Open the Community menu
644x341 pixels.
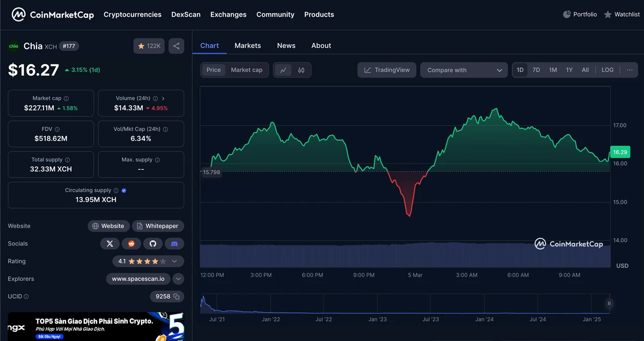click(275, 14)
